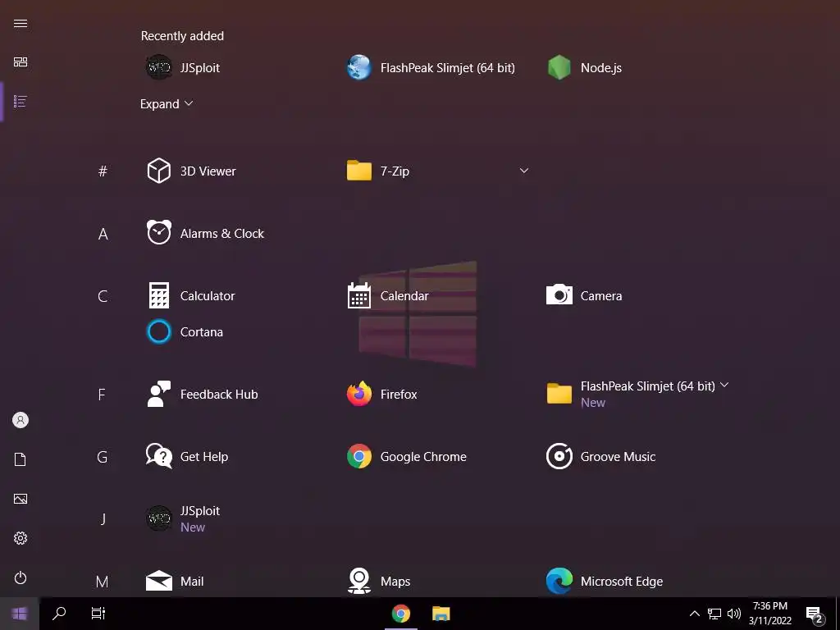The height and width of the screenshot is (630, 840).
Task: Open Settings gear in Start sidebar
Action: tap(21, 538)
